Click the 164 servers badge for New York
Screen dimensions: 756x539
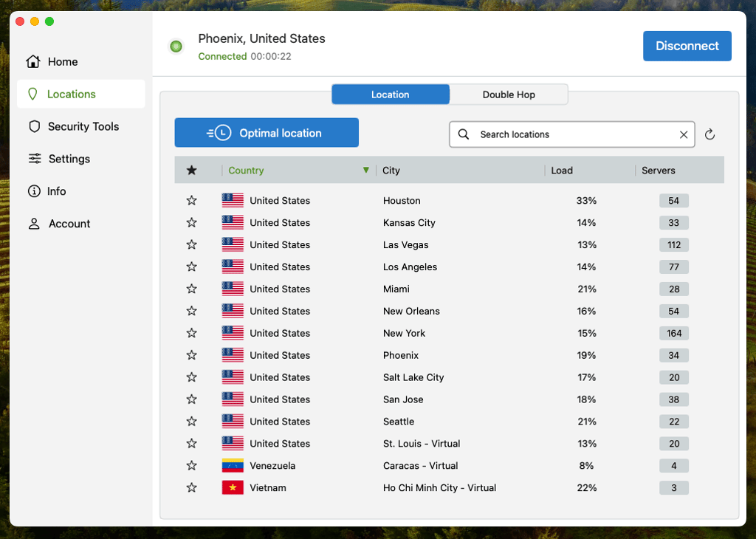(674, 333)
